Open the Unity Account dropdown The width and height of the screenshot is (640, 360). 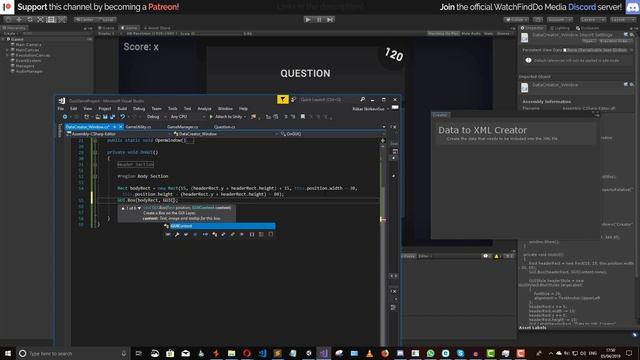(559, 19)
